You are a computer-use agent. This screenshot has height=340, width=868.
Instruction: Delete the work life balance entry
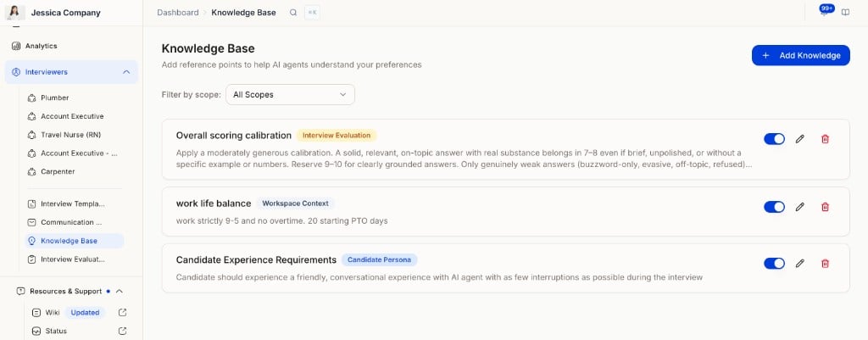(x=825, y=207)
